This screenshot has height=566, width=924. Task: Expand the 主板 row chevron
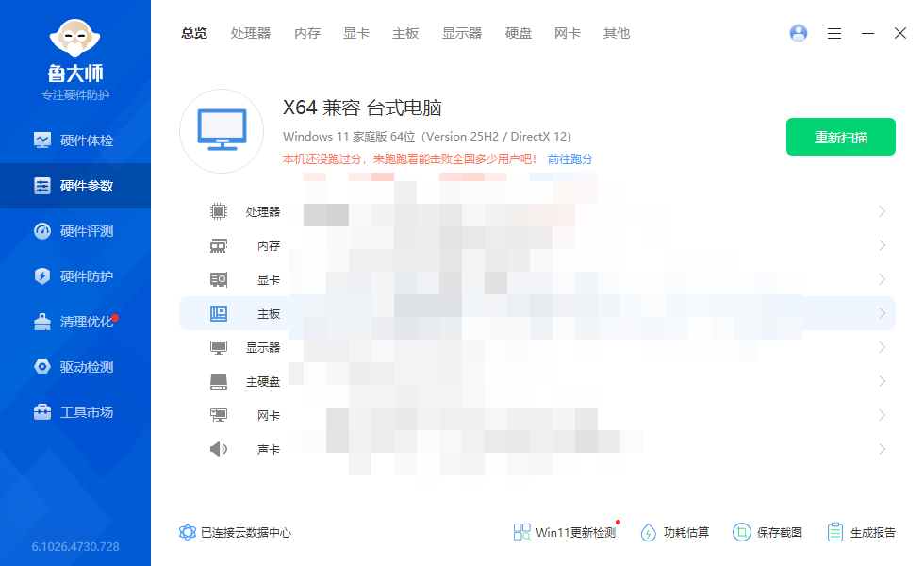pos(883,313)
